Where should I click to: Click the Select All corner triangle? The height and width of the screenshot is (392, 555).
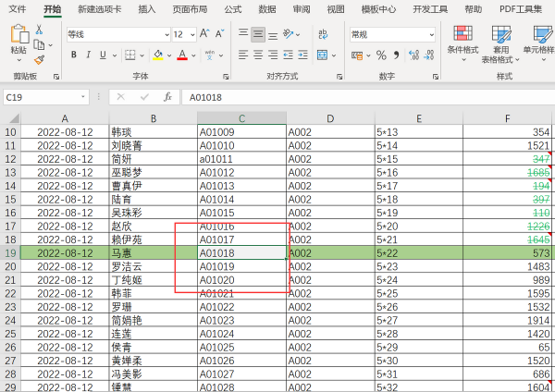coord(14,118)
